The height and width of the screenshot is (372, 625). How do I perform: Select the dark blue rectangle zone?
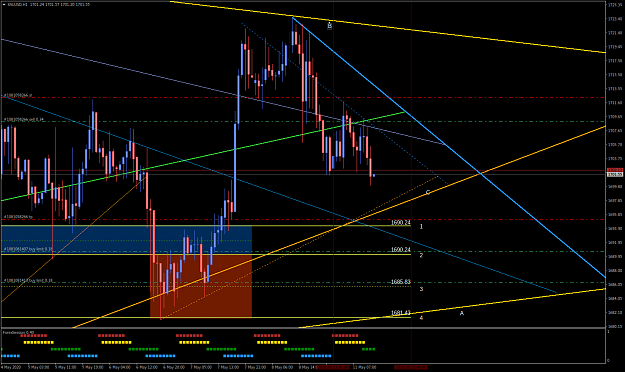tap(126, 240)
